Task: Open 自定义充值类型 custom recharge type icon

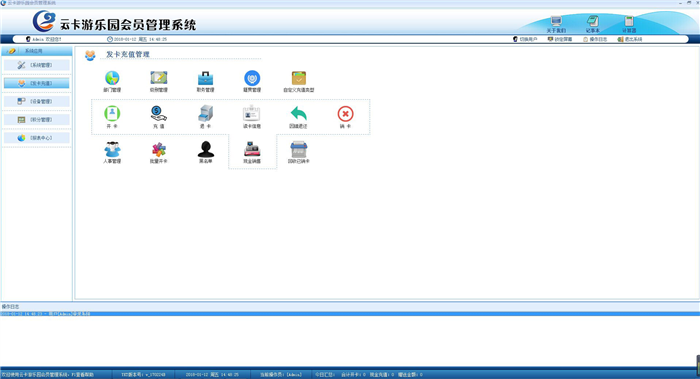Action: tap(299, 78)
